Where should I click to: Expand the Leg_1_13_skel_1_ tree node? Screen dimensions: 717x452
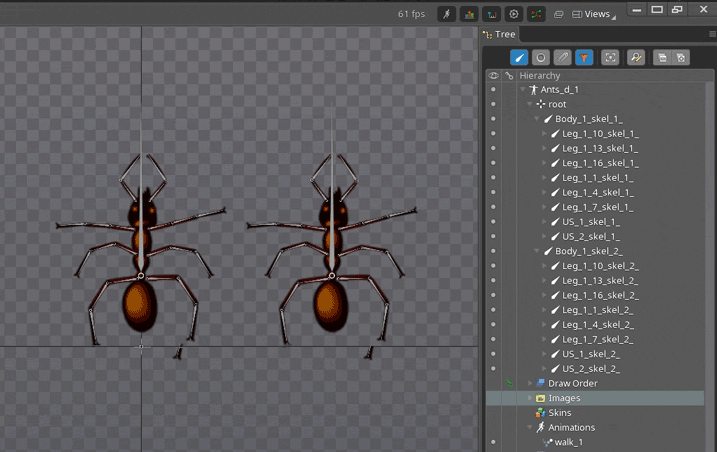pos(545,148)
